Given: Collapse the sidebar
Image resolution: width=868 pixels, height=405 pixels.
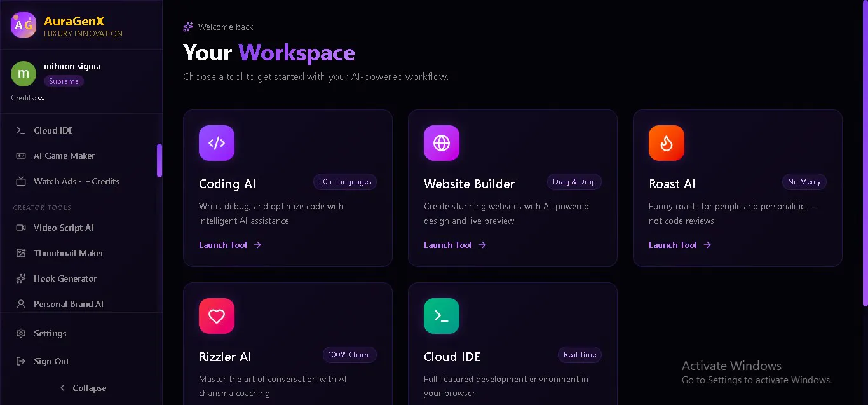Looking at the screenshot, I should tap(81, 388).
